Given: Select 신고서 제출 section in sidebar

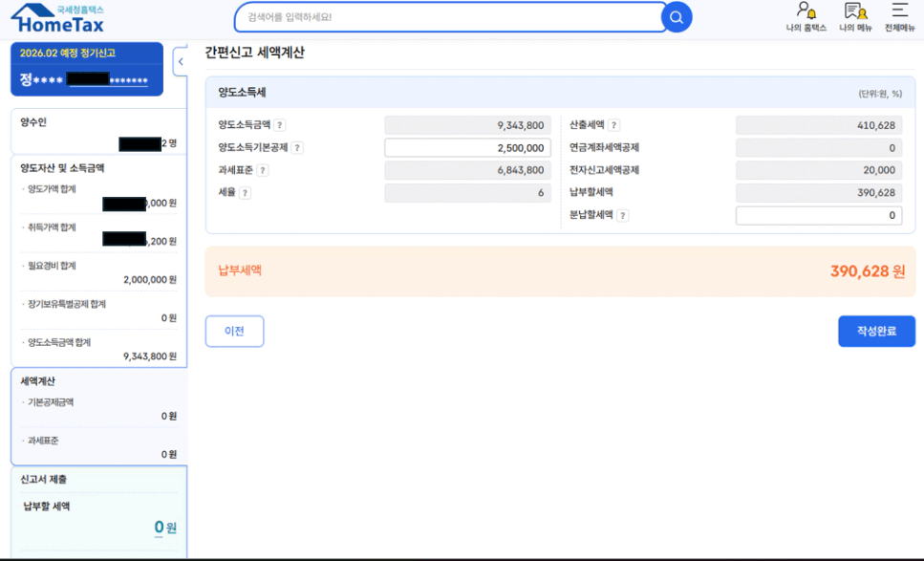Looking at the screenshot, I should (44, 480).
